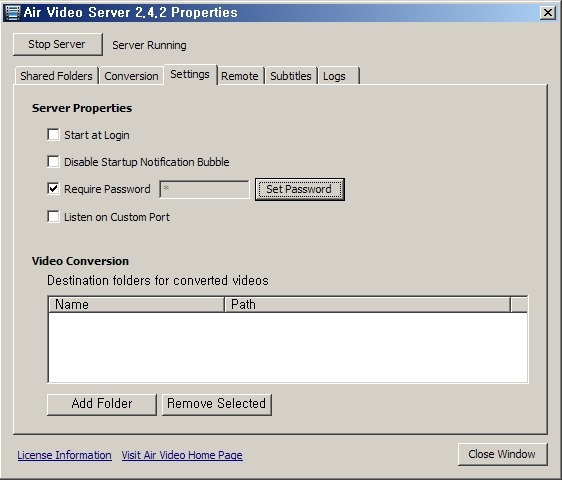The width and height of the screenshot is (562, 480).
Task: Click the Name column header
Action: [x=136, y=304]
